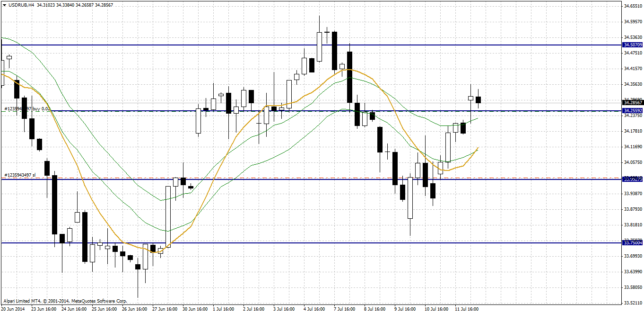Click the current price tag 34.28567 on axis
644x313 pixels.
pos(633,102)
